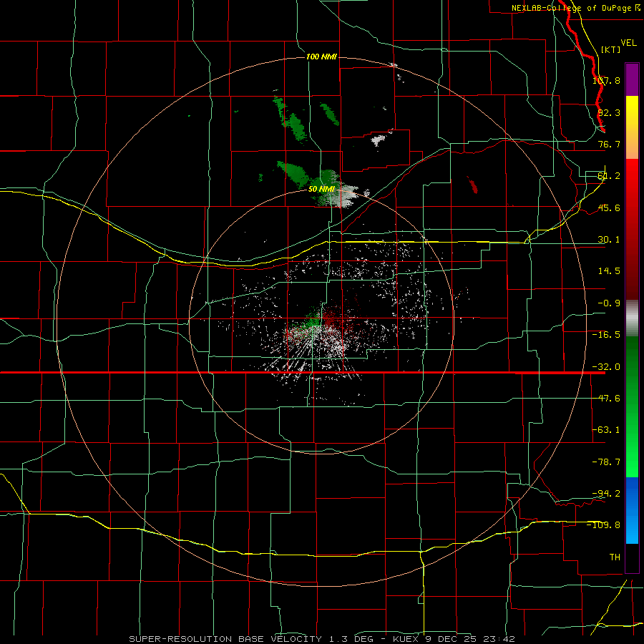Select the 30.1 scale value
The height and width of the screenshot is (644, 644).
609,240
